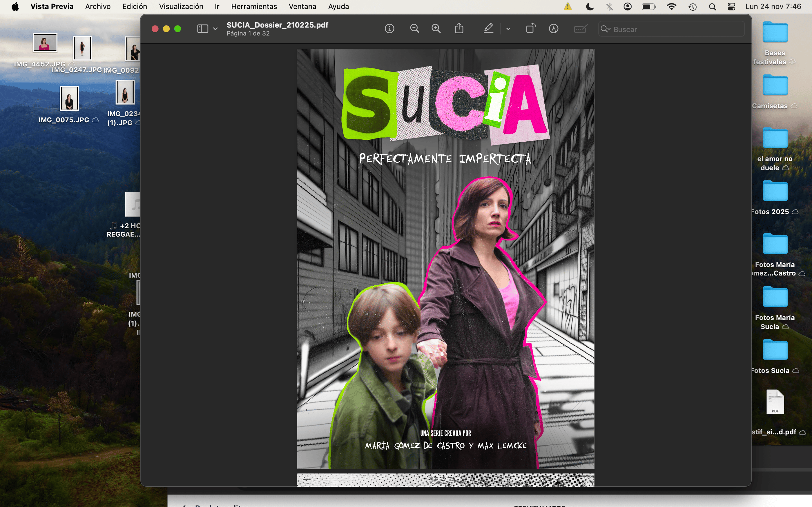Rotate page with the rotate icon

tap(530, 29)
